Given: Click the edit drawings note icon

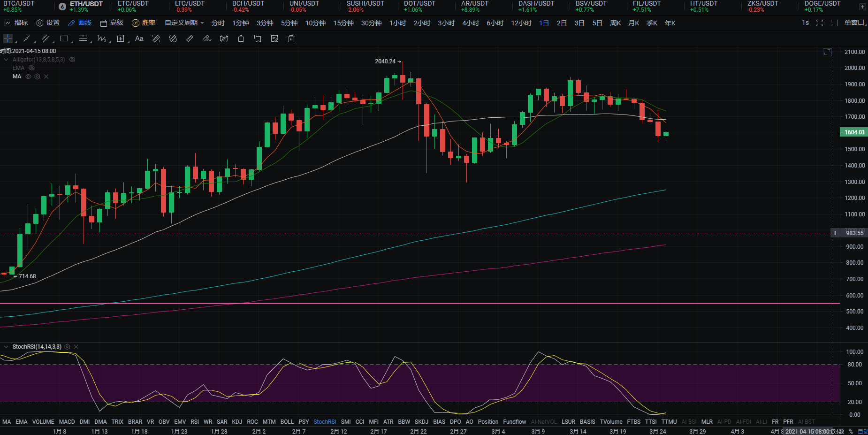Looking at the screenshot, I should pos(274,38).
